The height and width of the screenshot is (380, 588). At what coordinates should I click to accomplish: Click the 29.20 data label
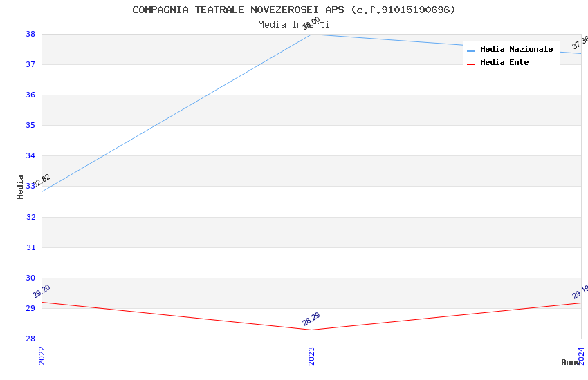(42, 292)
